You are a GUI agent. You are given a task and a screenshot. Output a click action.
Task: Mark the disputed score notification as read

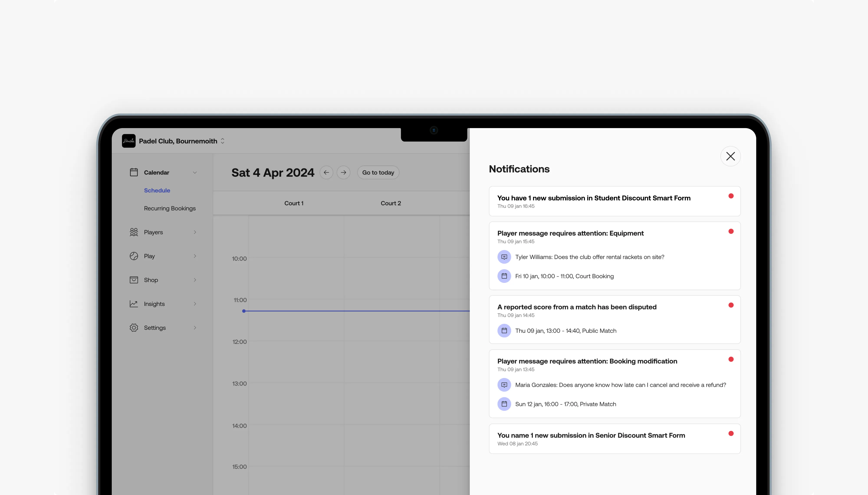click(x=731, y=305)
